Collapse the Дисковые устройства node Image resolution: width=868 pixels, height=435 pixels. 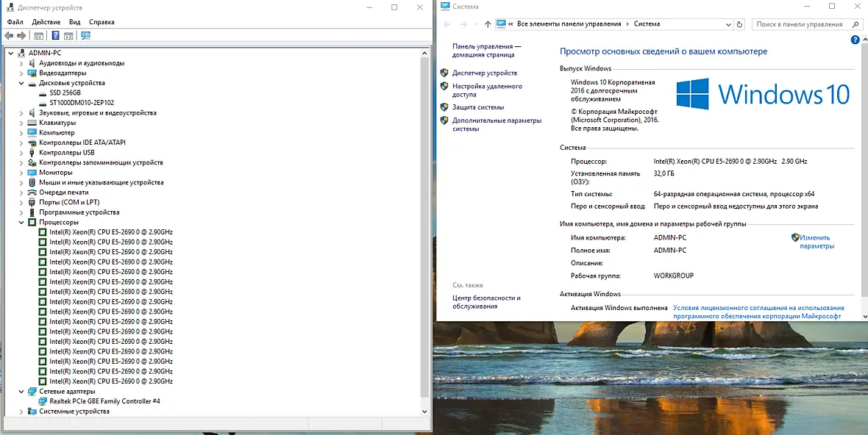pyautogui.click(x=21, y=83)
